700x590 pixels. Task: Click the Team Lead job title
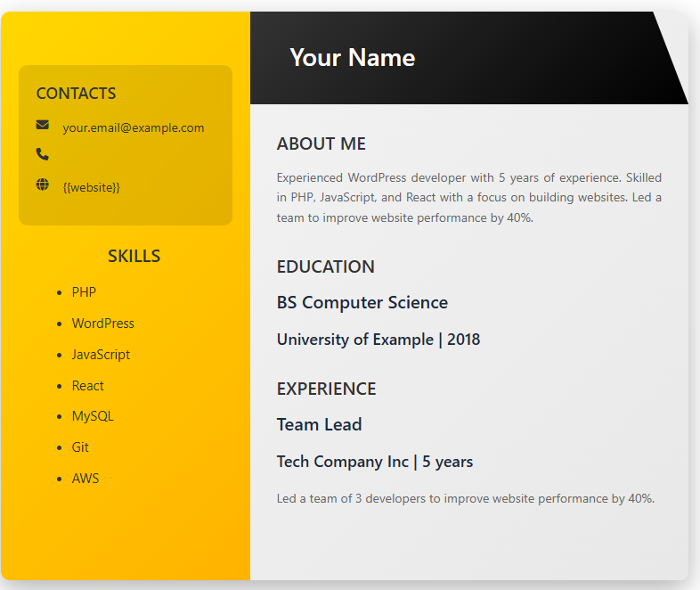pos(319,424)
